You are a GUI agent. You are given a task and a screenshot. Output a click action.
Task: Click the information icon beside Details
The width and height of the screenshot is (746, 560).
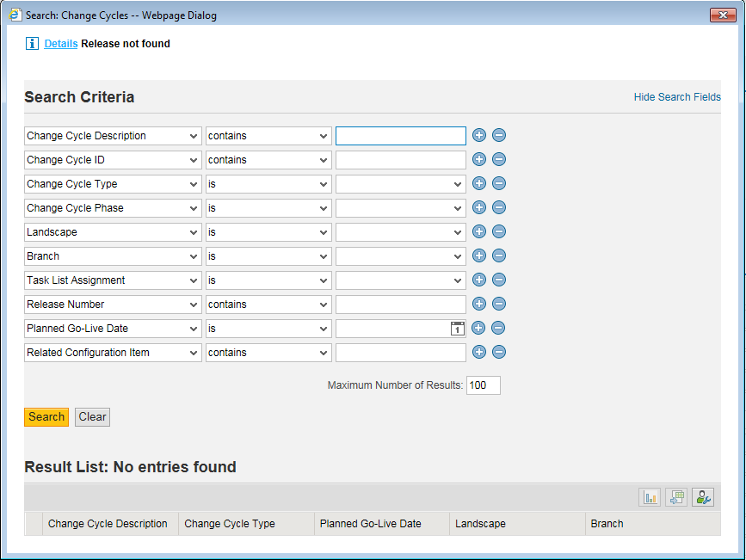pos(33,44)
